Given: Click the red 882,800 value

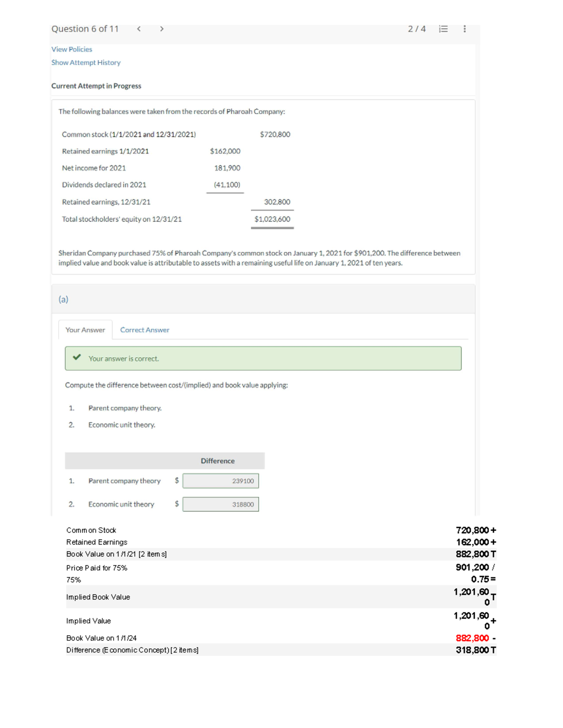Looking at the screenshot, I should (x=472, y=638).
